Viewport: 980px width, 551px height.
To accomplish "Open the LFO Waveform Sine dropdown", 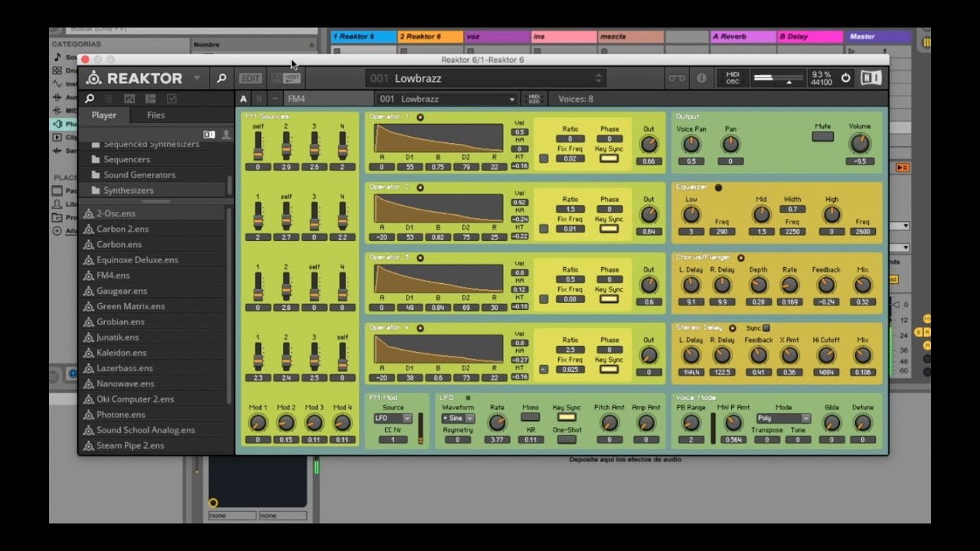I will pyautogui.click(x=458, y=419).
